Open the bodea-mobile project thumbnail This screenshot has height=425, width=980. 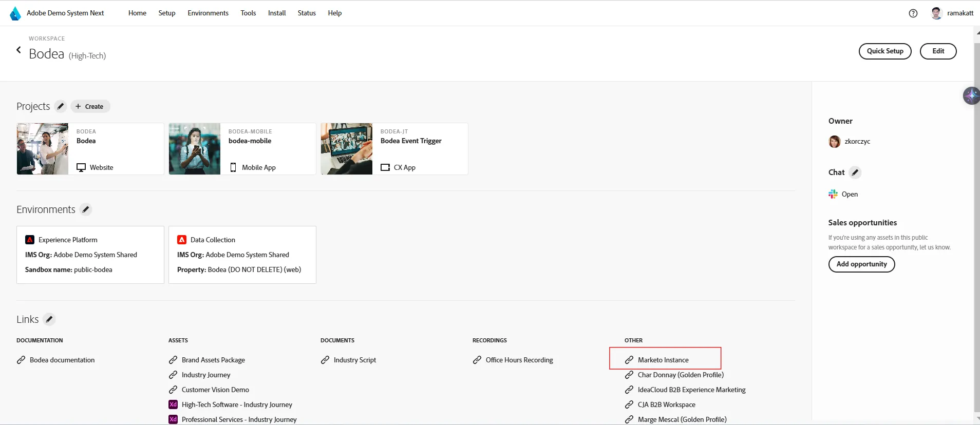click(195, 149)
